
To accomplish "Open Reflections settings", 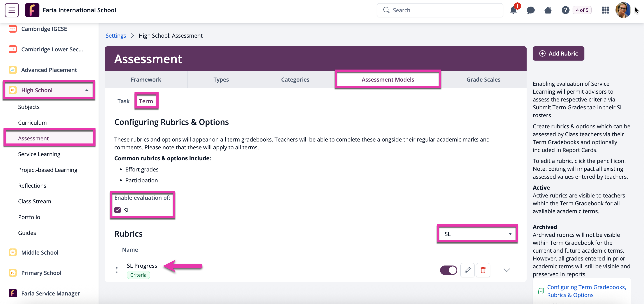I will (x=32, y=185).
